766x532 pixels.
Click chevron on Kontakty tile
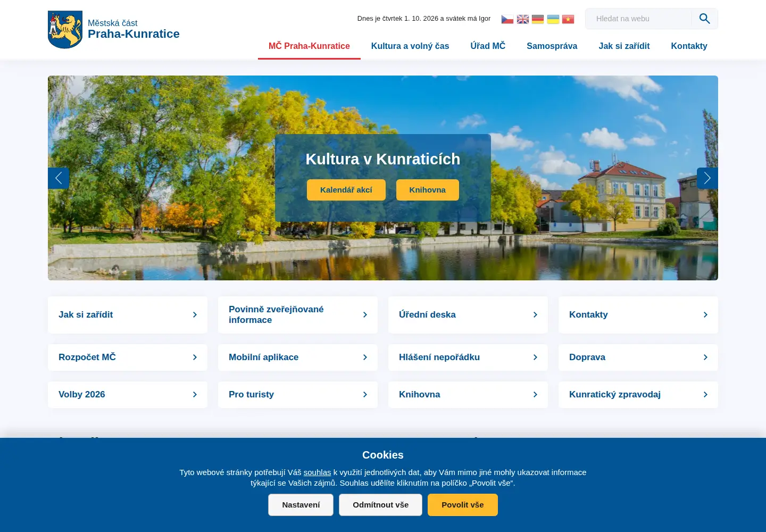tap(705, 315)
